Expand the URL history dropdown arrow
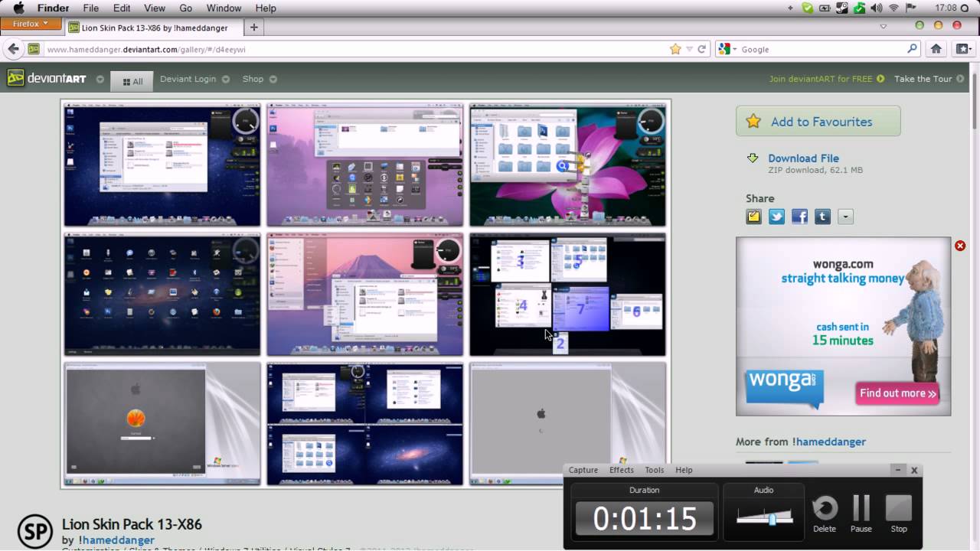 tap(689, 49)
